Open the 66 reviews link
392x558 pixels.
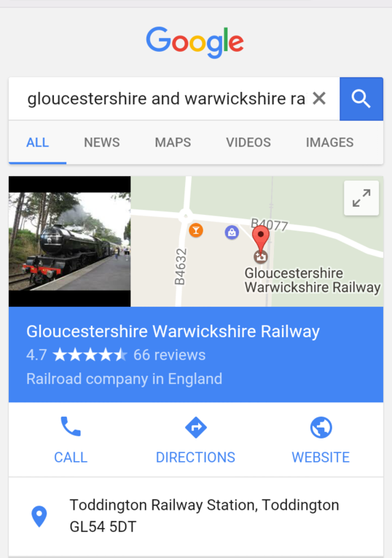[170, 355]
